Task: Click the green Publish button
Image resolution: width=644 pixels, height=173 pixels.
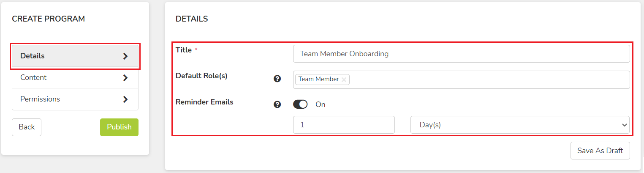Action: click(119, 127)
